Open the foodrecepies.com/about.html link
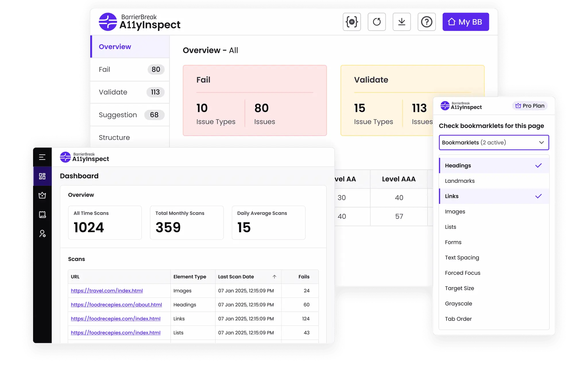 pos(116,305)
